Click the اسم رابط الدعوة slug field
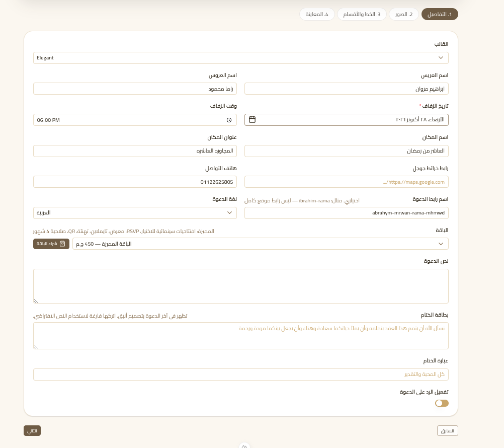Image resolution: width=504 pixels, height=448 pixels. 347,213
